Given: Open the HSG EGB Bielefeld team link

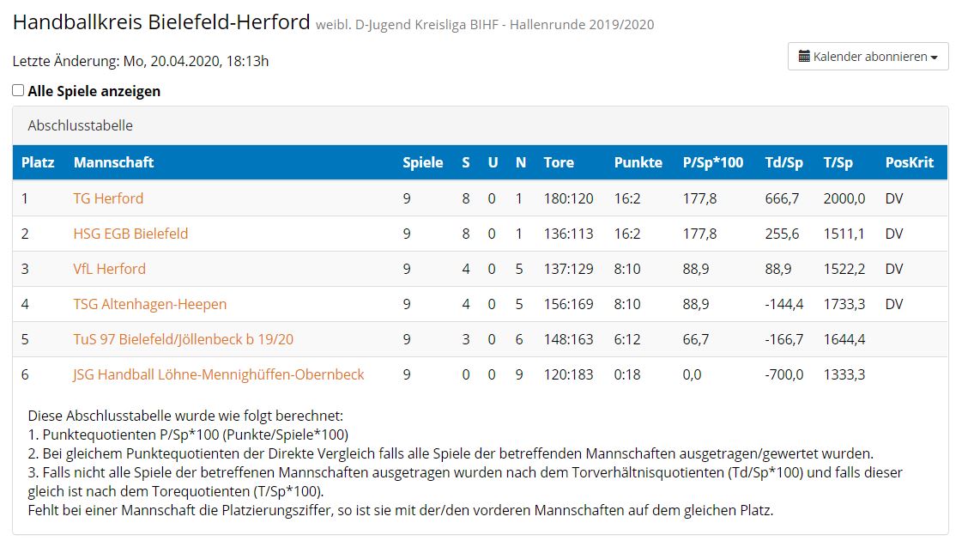Looking at the screenshot, I should click(130, 234).
